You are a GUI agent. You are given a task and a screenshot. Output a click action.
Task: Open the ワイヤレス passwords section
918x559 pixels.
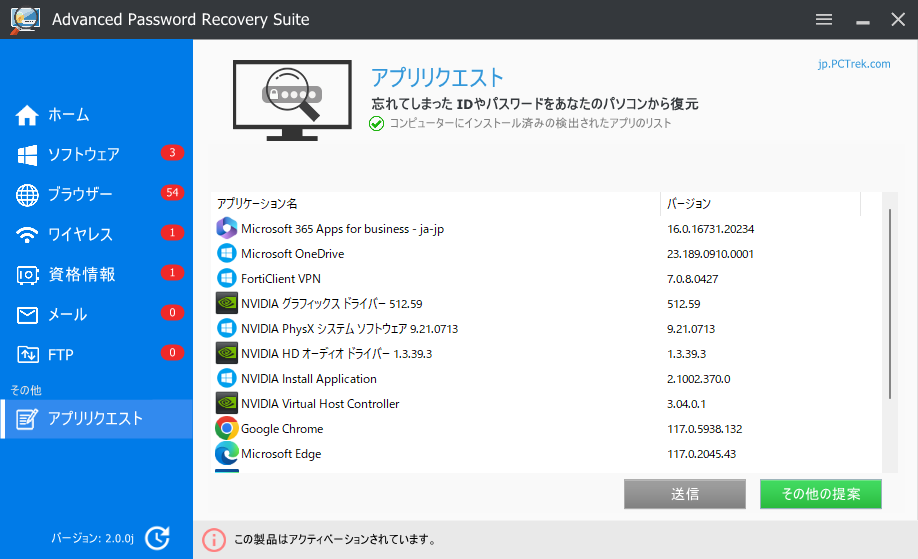(80, 235)
